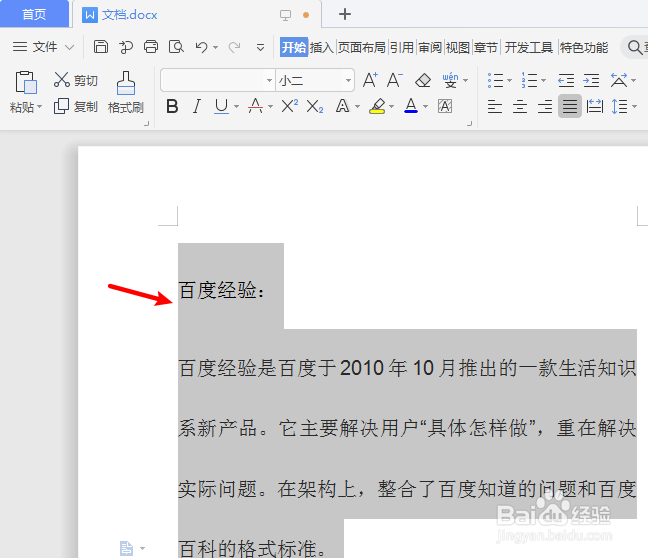The height and width of the screenshot is (558, 648).
Task: Toggle center alignment
Action: [x=520, y=107]
